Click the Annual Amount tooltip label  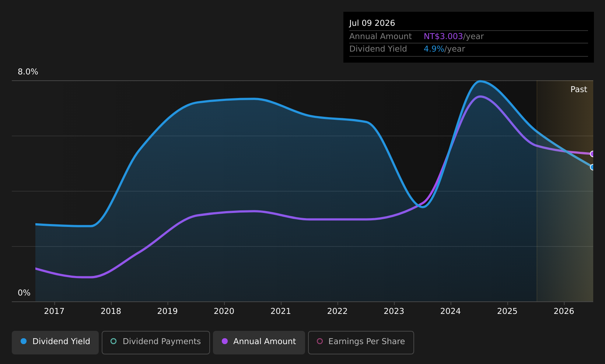coord(381,36)
